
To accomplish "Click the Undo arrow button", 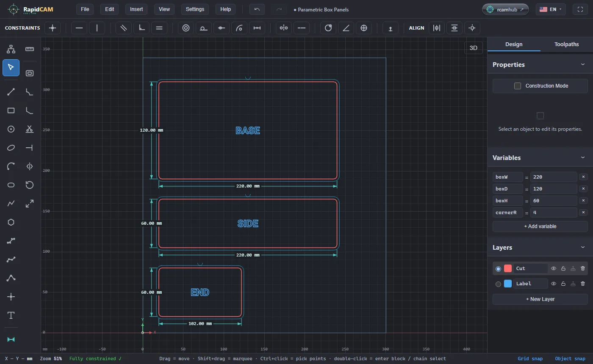I will [257, 9].
